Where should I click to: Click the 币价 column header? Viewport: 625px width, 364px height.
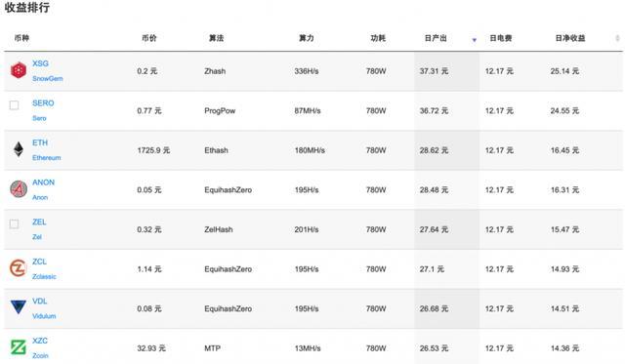[x=149, y=38]
